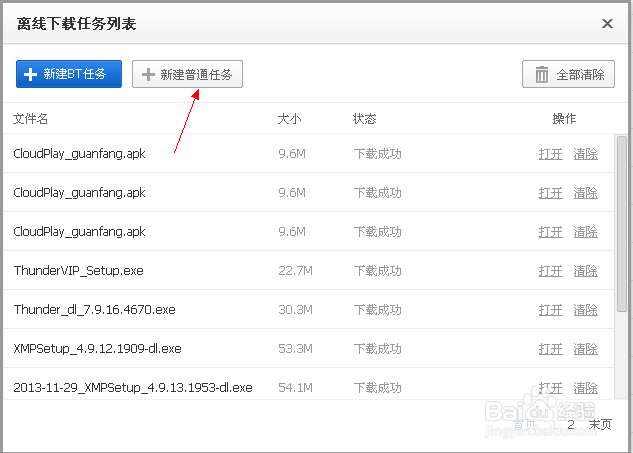Clear the Thunder_dl_7.9.16.4670.exe task

coord(585,310)
